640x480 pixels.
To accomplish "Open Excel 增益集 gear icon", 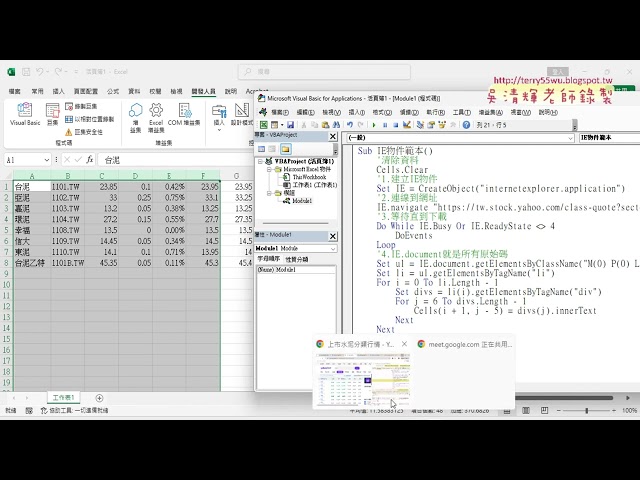I will point(156,118).
